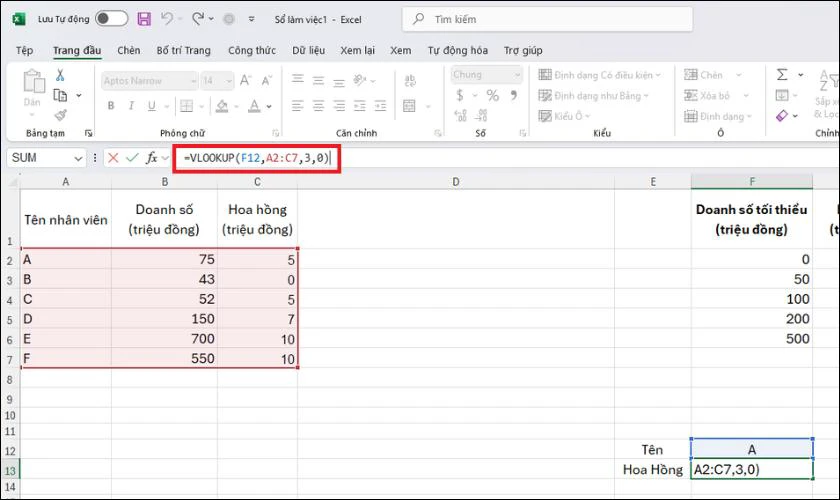Click the Cancel X in formula bar

[x=113, y=158]
